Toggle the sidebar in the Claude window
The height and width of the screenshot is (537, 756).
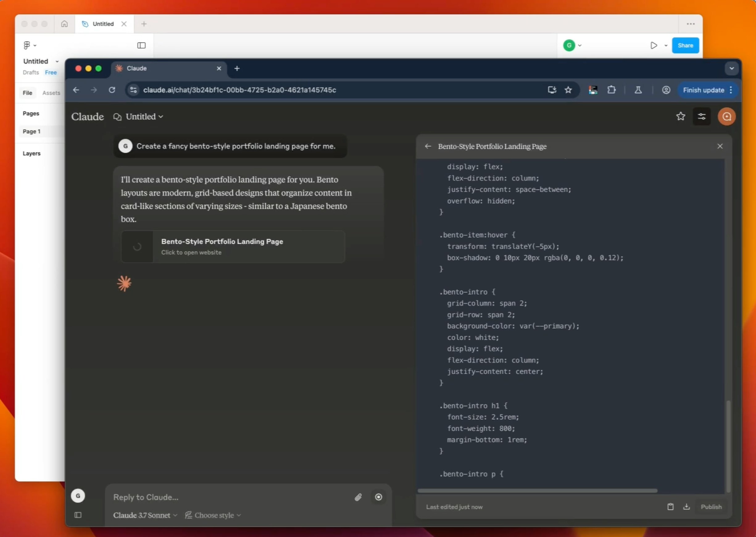click(x=78, y=515)
